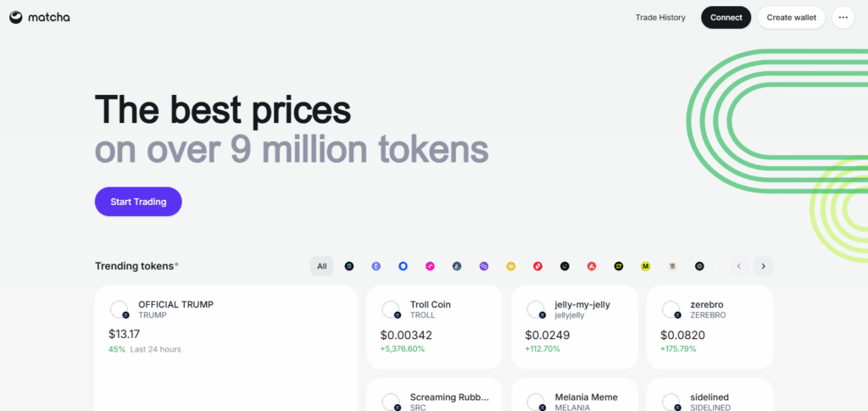Click the Connect button
868x411 pixels.
click(x=726, y=17)
